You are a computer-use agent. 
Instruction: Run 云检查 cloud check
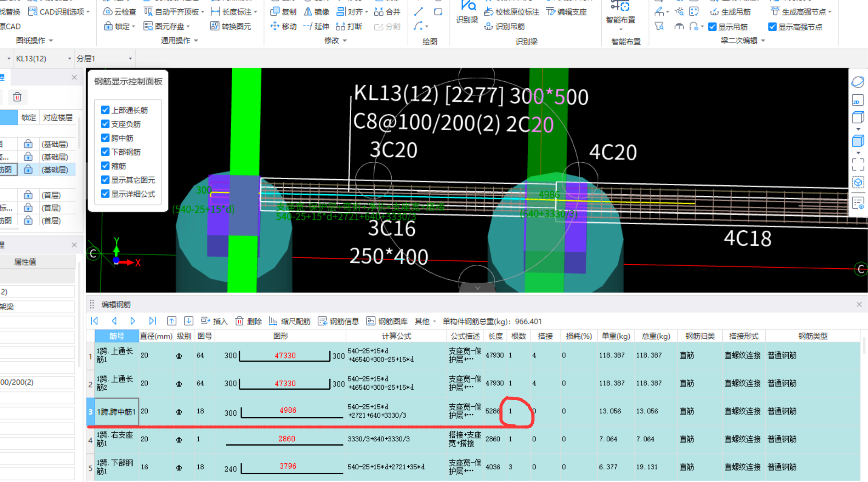(120, 12)
